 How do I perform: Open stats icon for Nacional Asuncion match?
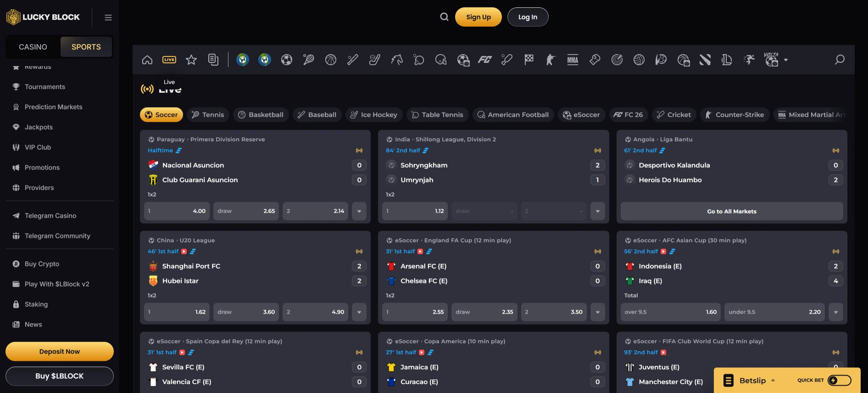(x=179, y=150)
